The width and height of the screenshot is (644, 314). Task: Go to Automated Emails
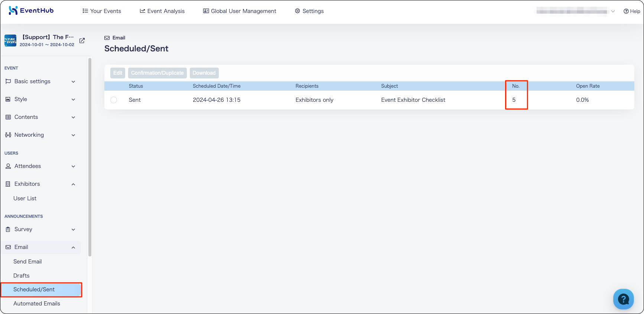pyautogui.click(x=37, y=304)
